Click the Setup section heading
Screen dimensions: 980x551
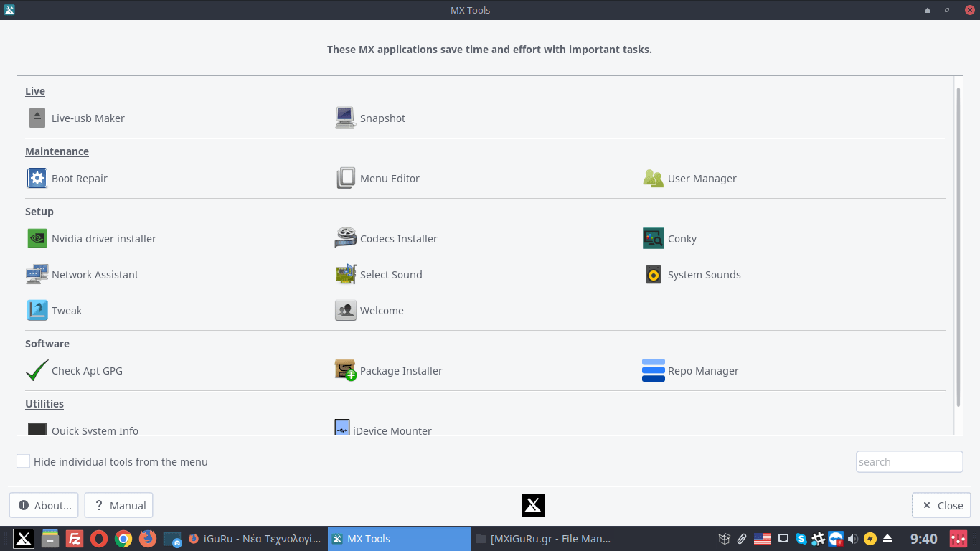point(39,212)
